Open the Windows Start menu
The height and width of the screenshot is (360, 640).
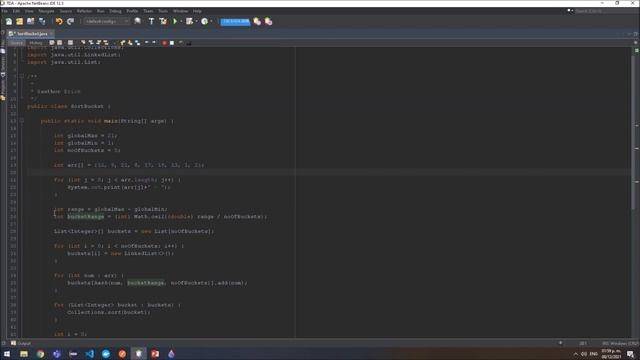7,354
